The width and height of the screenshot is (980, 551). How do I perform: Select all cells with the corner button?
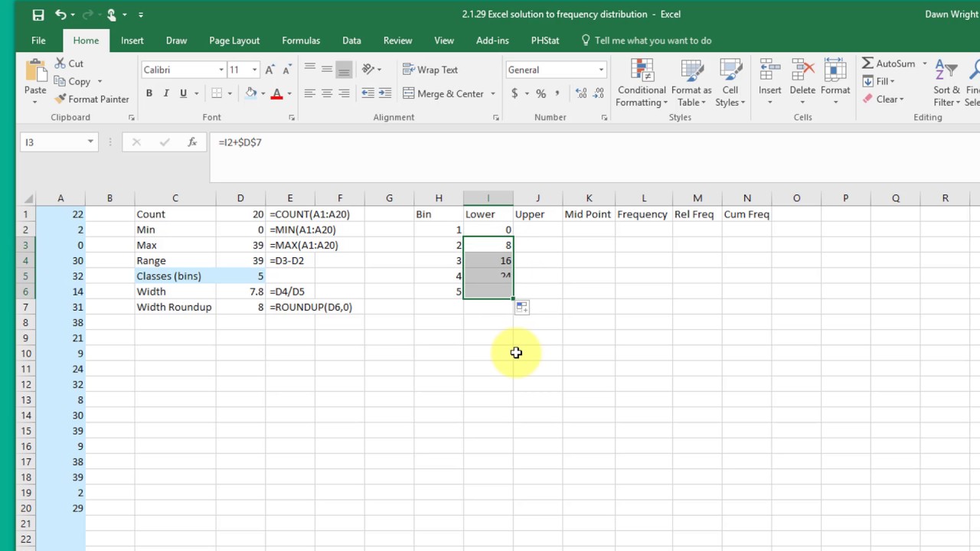[x=26, y=198]
